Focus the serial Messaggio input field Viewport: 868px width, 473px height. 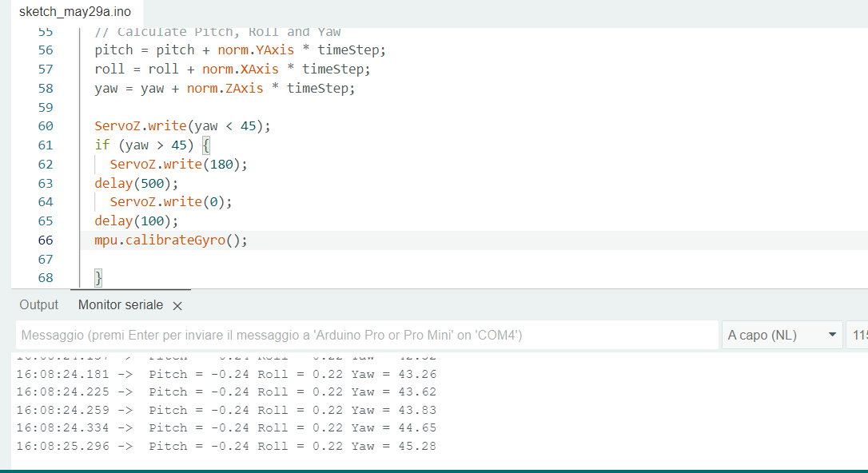(366, 335)
